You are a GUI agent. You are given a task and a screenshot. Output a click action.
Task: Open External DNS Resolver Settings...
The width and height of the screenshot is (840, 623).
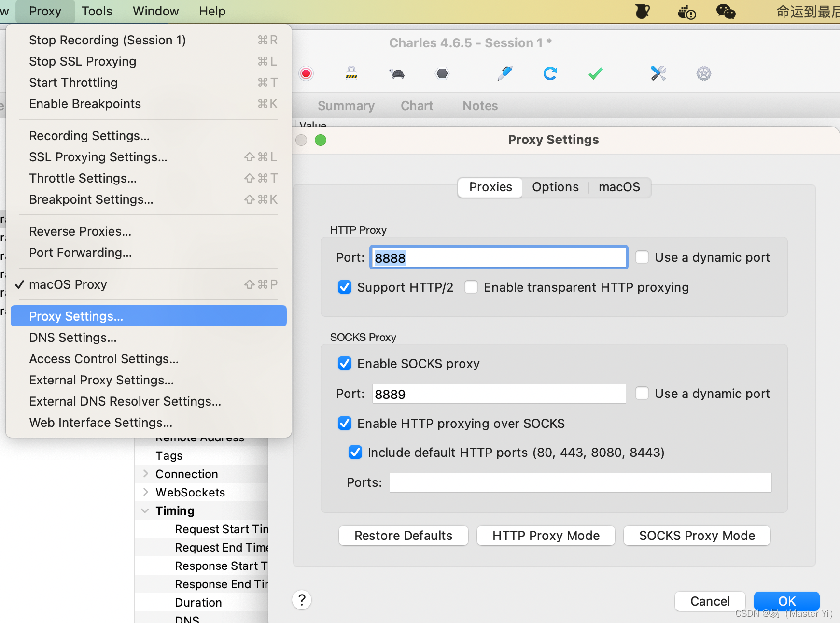149,401
